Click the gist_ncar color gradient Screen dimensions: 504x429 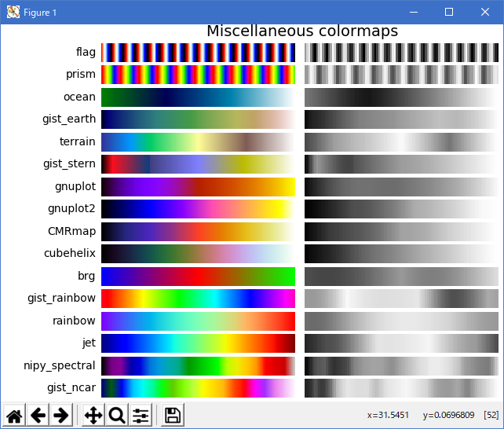click(x=199, y=388)
